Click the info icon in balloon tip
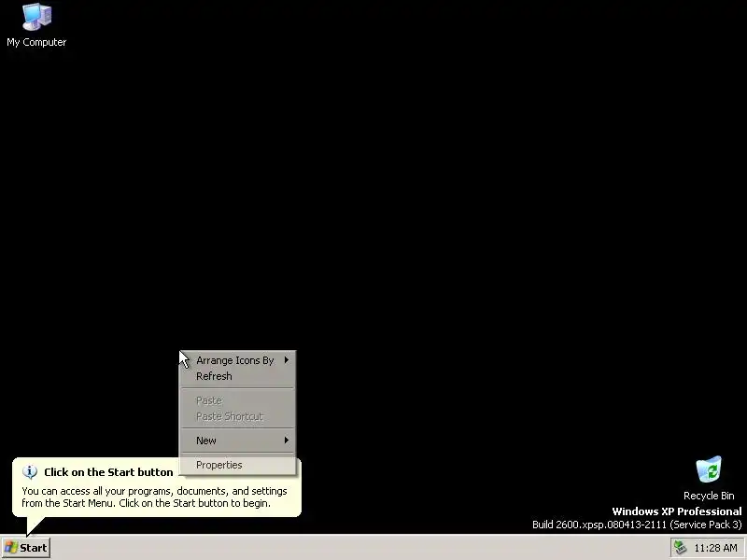 click(30, 472)
